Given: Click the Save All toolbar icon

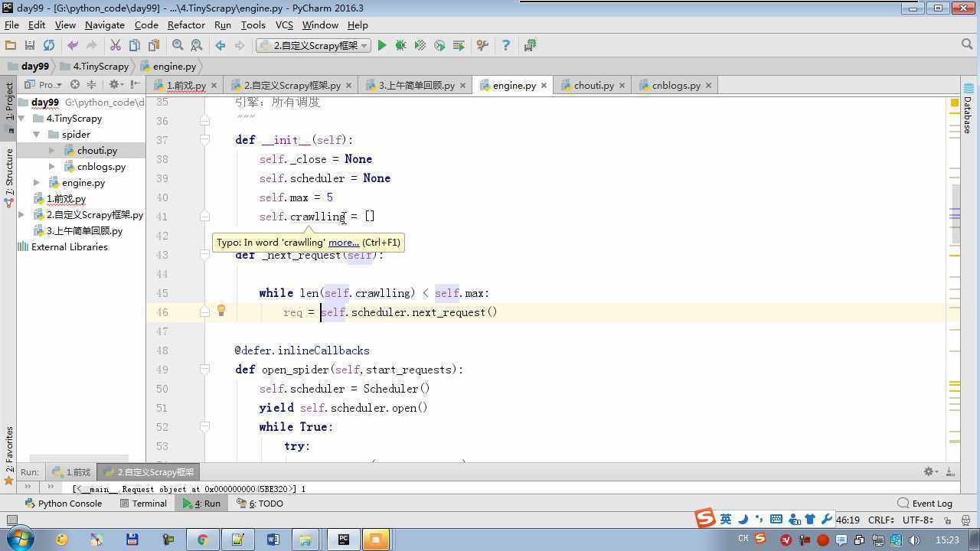Looking at the screenshot, I should 30,46.
